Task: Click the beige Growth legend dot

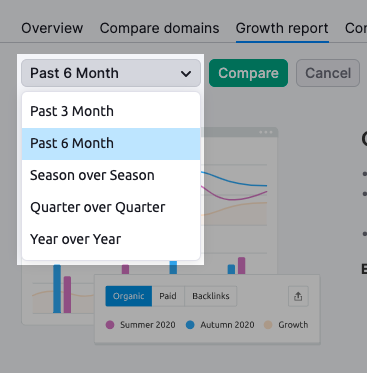Action: click(x=268, y=325)
